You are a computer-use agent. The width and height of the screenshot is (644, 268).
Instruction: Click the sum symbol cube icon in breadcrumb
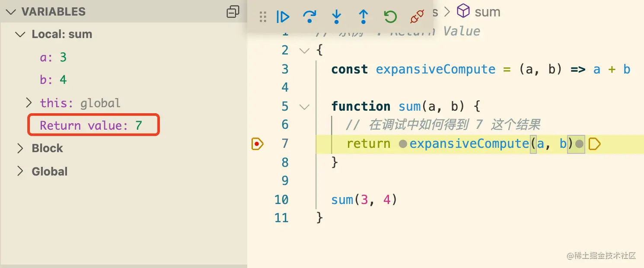(x=463, y=11)
